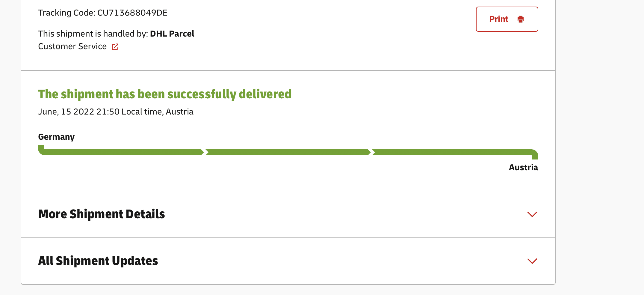
Task: Click last segment of delivery progress bar
Action: click(x=452, y=152)
